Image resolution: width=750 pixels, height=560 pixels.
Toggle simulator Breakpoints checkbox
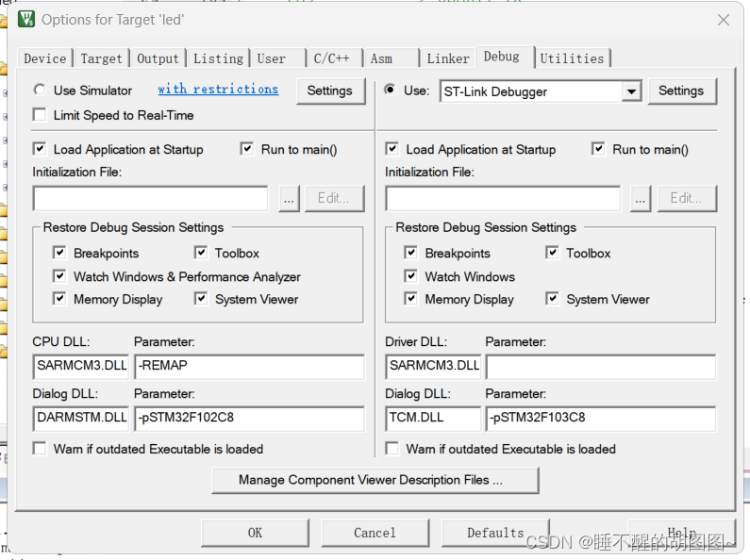[59, 253]
